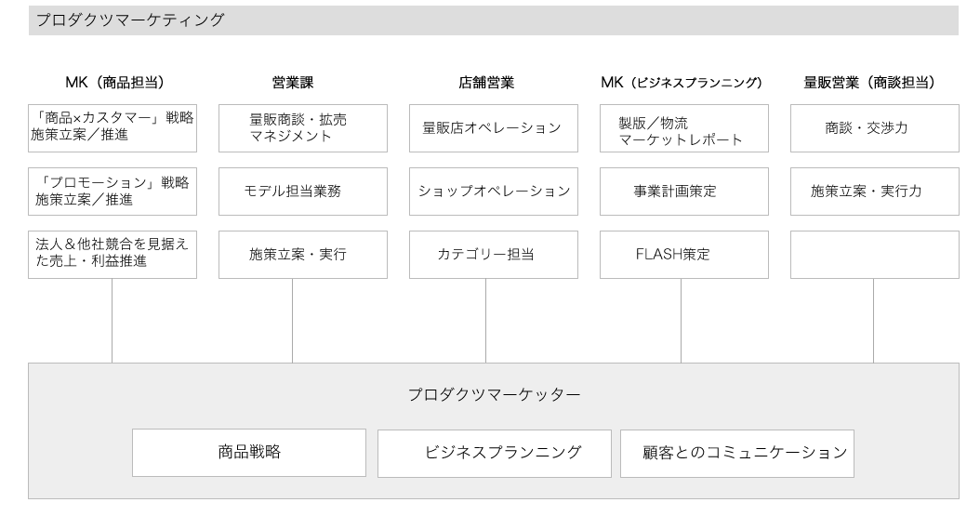Click the ショップオペレーション box
This screenshot has width=980, height=529.
point(493,191)
